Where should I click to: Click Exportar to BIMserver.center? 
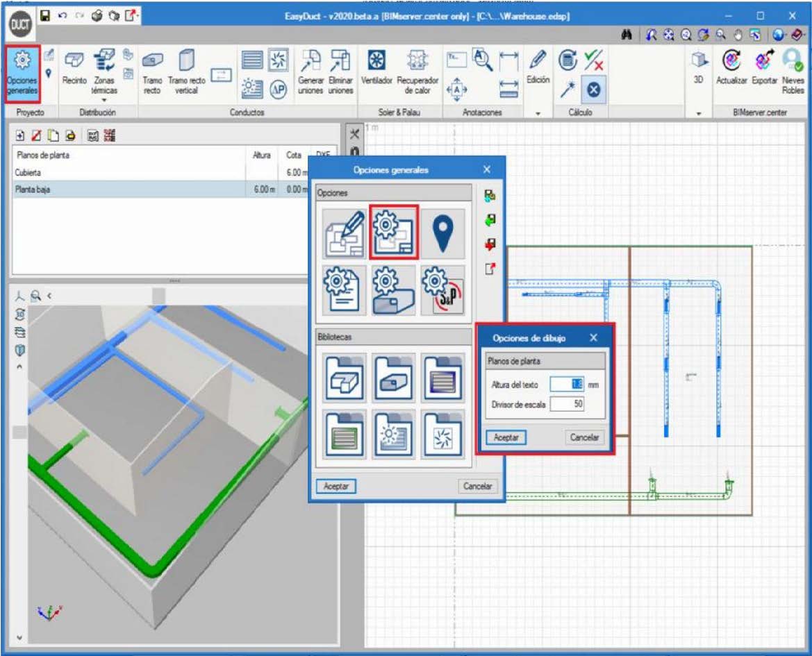coord(764,69)
